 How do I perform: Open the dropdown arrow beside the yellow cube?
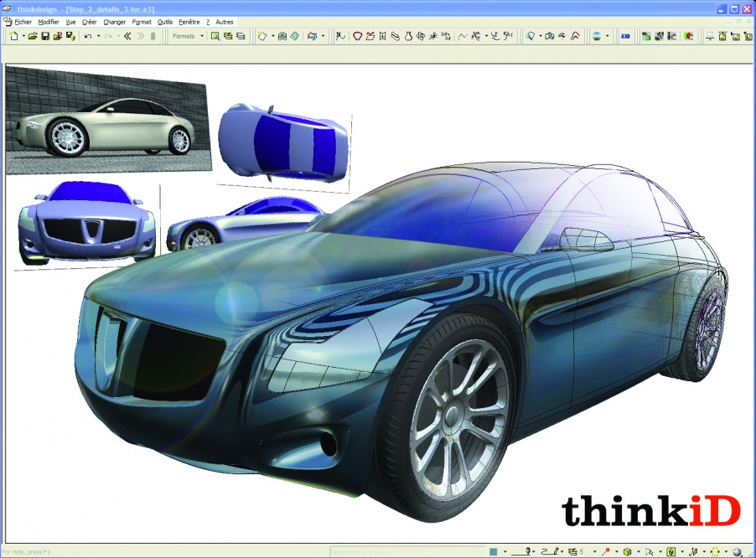[x=639, y=552]
